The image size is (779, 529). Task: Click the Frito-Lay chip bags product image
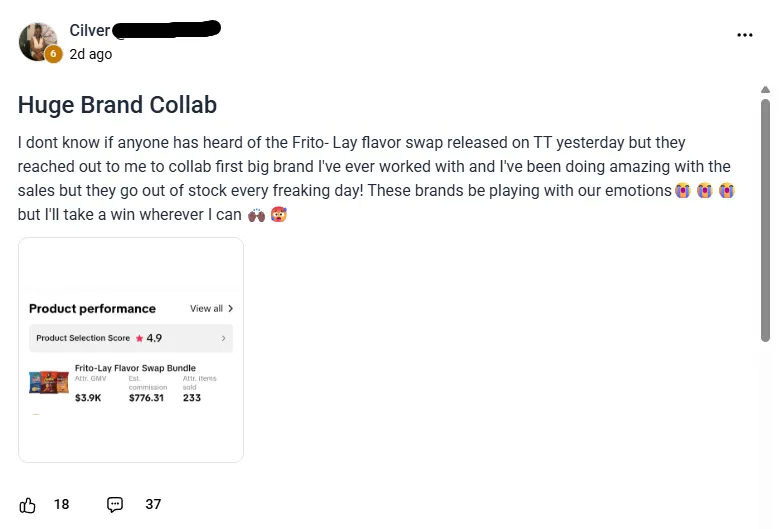tap(49, 382)
